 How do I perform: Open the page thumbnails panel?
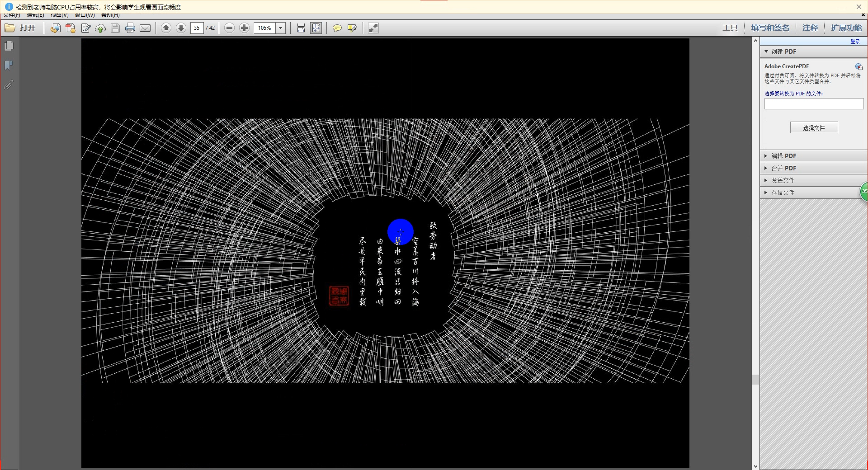click(x=9, y=46)
